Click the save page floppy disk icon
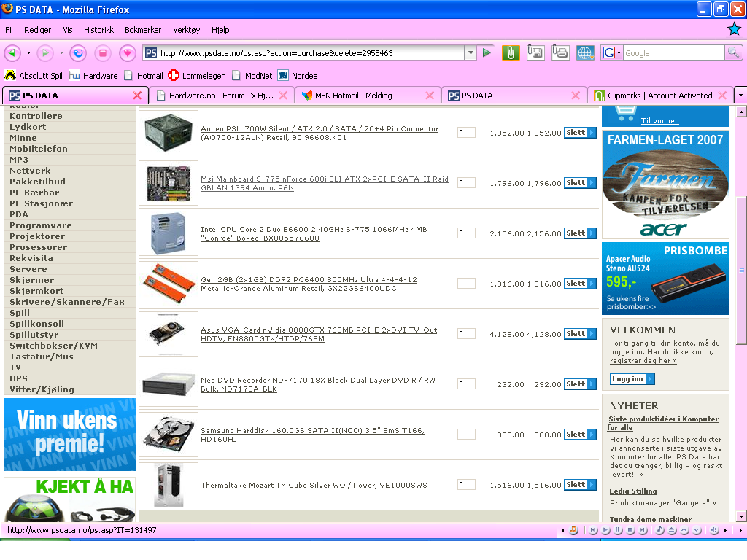747x560 pixels. 535,52
